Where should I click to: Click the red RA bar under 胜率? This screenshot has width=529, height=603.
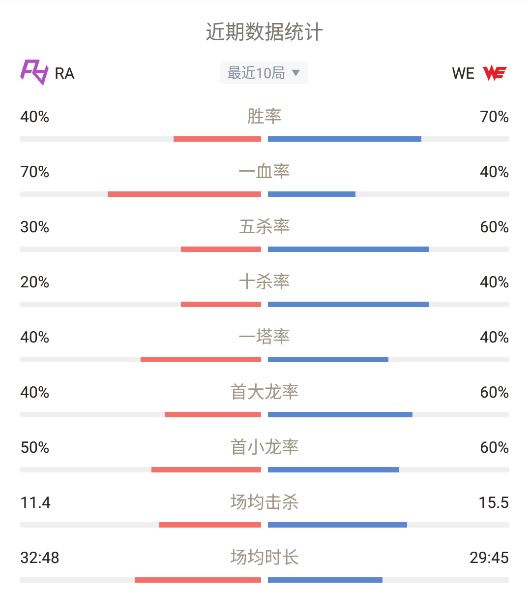217,139
